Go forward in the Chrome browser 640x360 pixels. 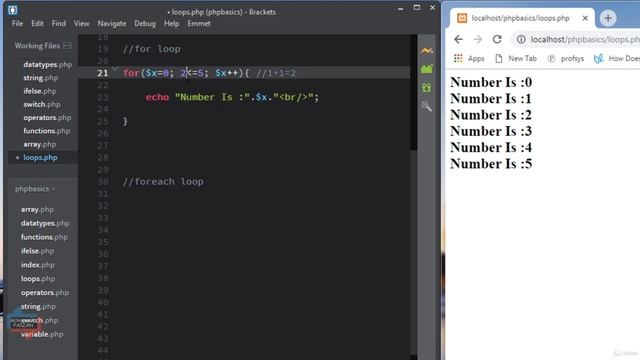point(478,39)
